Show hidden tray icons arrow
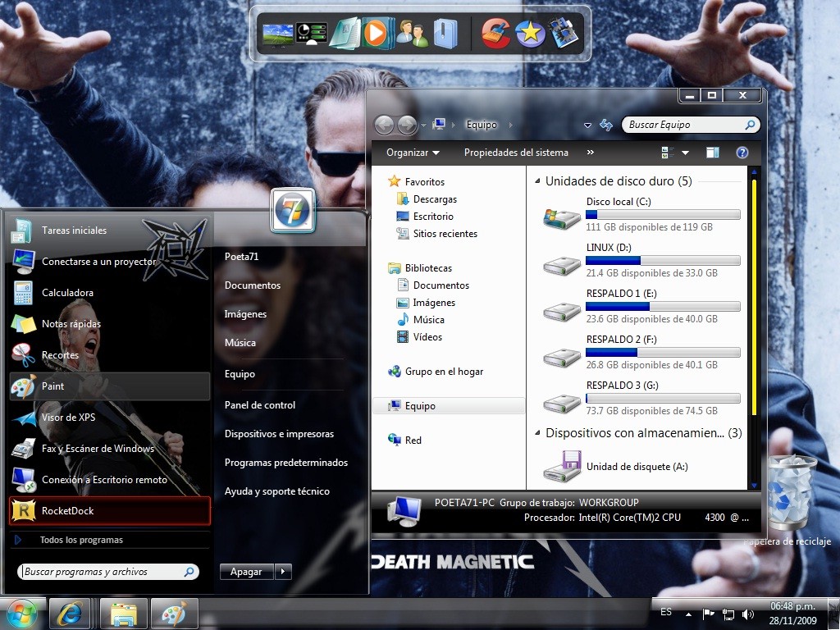 pos(688,614)
